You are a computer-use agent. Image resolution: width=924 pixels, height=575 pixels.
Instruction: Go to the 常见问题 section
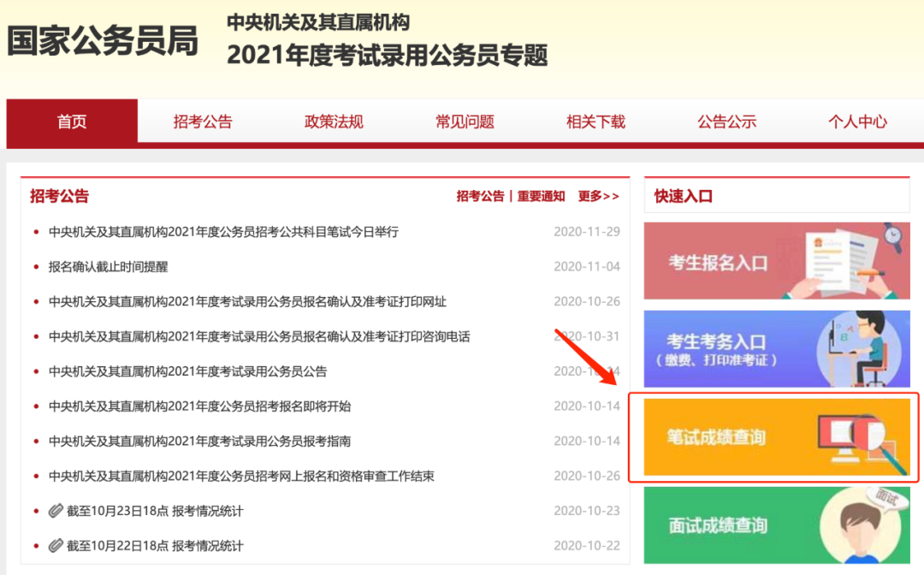[x=464, y=121]
